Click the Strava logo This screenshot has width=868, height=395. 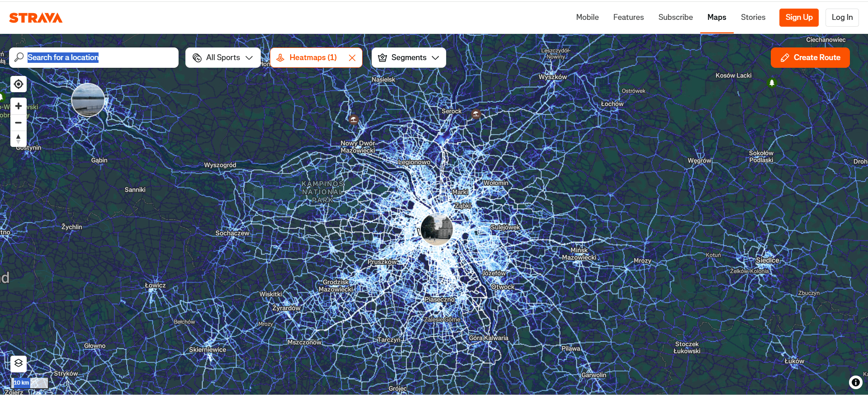pos(36,18)
